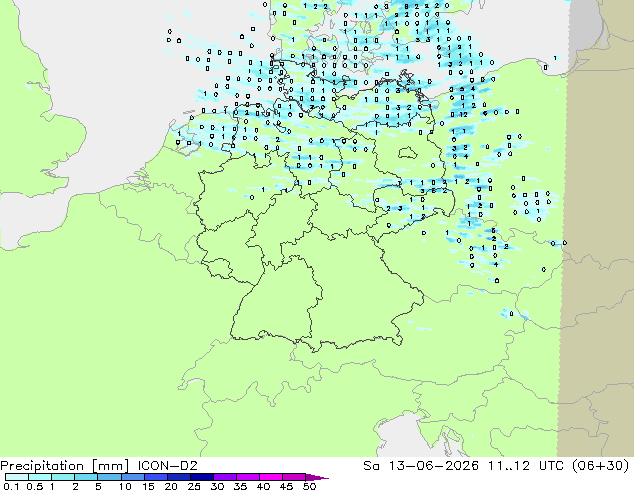Click the "0.5" legend scale value

[35, 486]
